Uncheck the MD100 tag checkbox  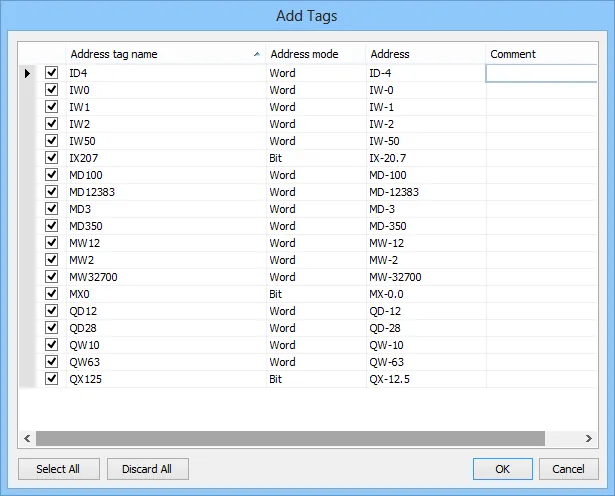[51, 174]
